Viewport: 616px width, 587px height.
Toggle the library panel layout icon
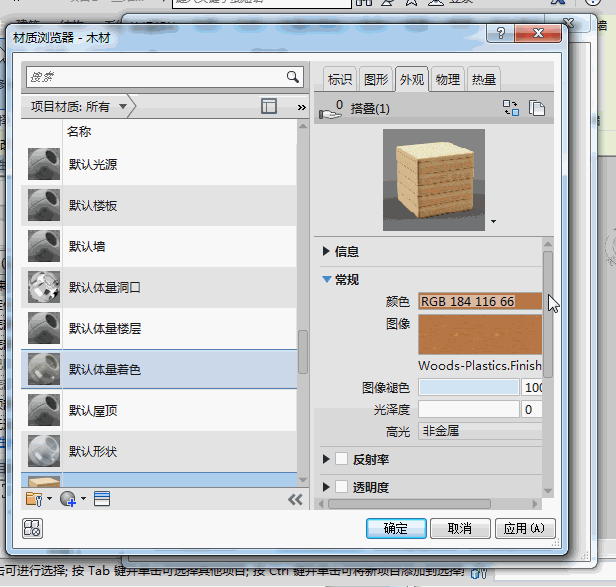268,106
